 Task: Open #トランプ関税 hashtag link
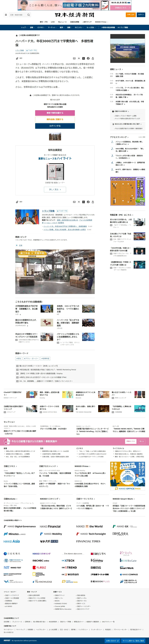click(123, 28)
